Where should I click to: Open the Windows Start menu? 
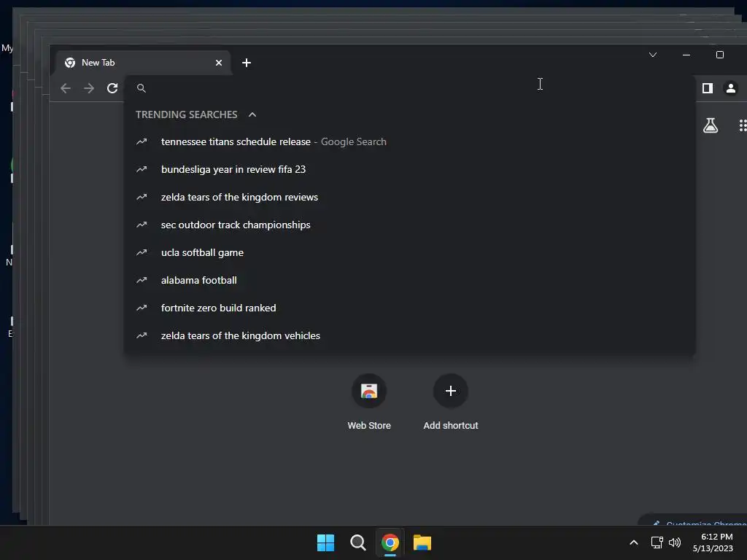[326, 542]
